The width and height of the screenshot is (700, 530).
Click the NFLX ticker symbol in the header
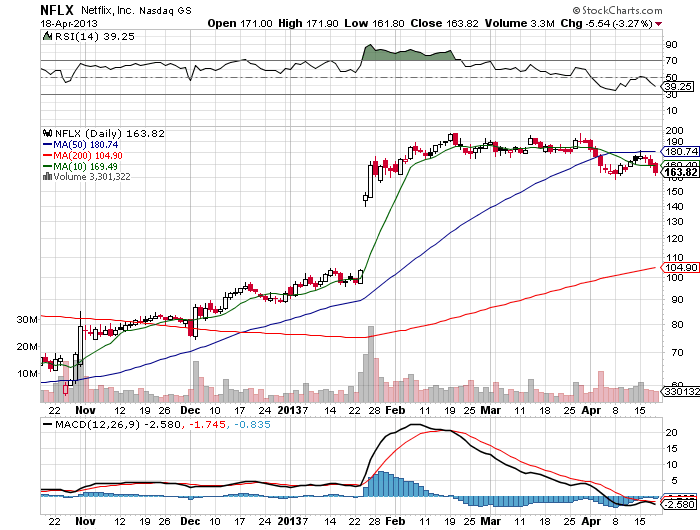(58, 10)
